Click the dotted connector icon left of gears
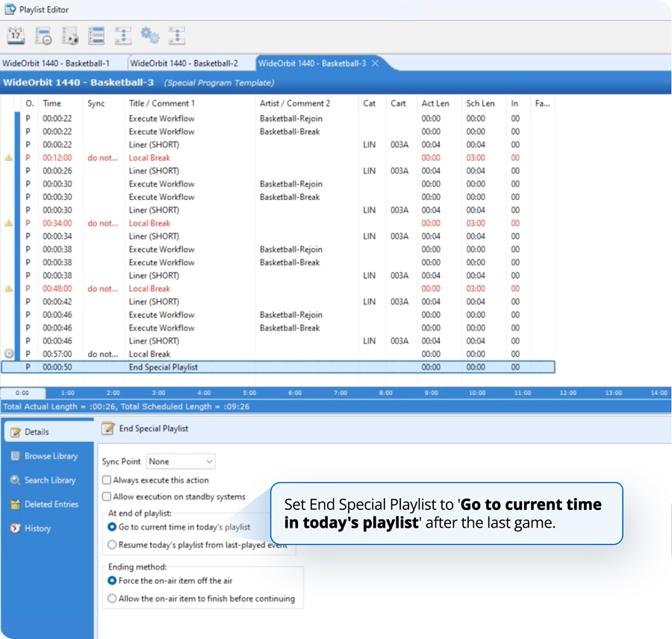This screenshot has width=672, height=639. tap(123, 36)
